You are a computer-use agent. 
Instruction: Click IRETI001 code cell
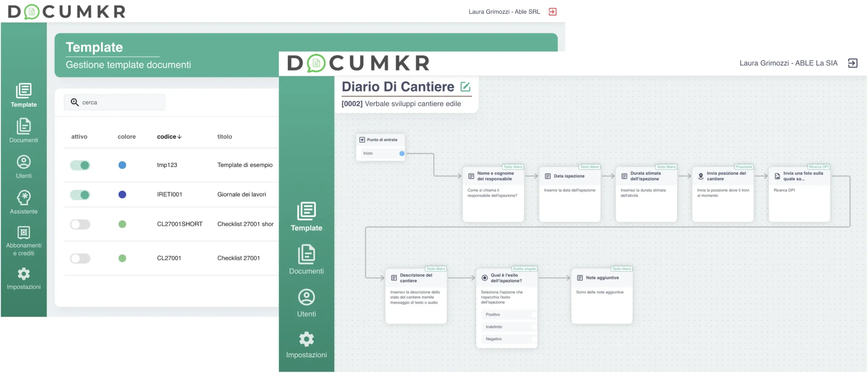coord(170,194)
